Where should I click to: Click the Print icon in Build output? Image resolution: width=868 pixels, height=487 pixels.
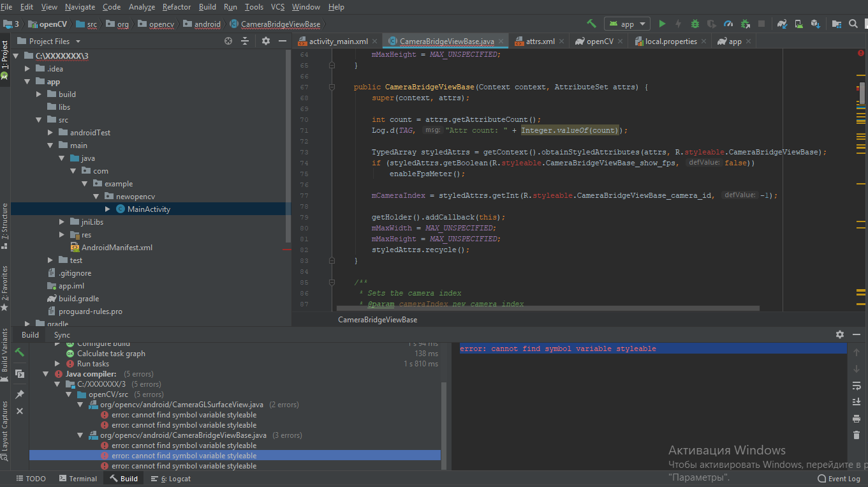(857, 419)
